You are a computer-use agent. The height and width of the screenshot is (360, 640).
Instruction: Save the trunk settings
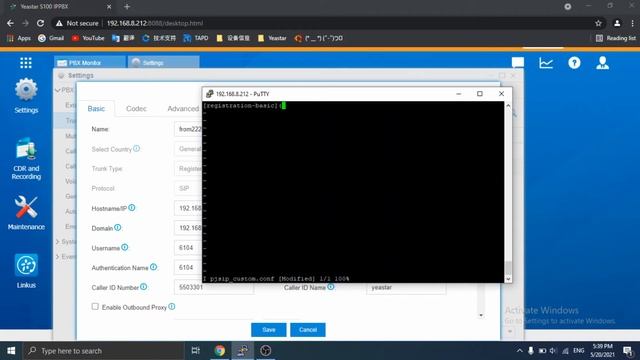click(269, 329)
